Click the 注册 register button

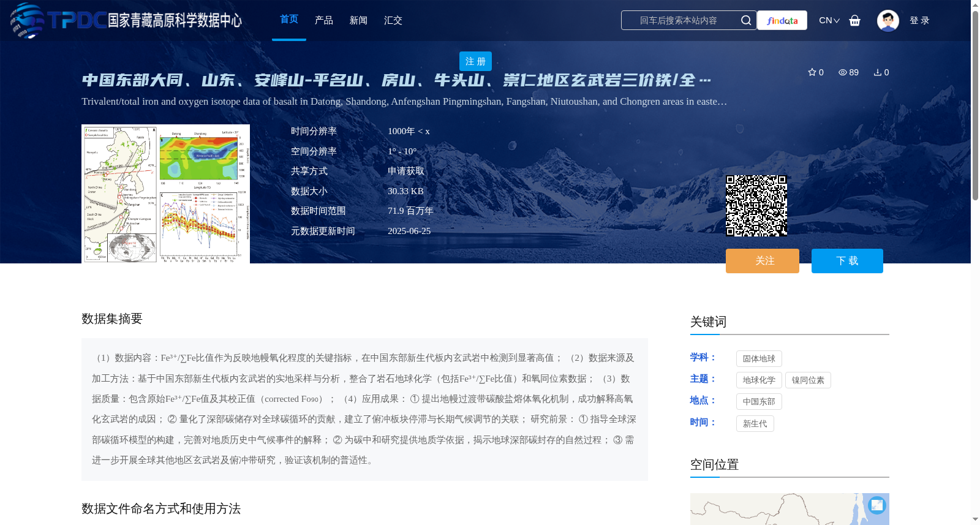(x=475, y=61)
